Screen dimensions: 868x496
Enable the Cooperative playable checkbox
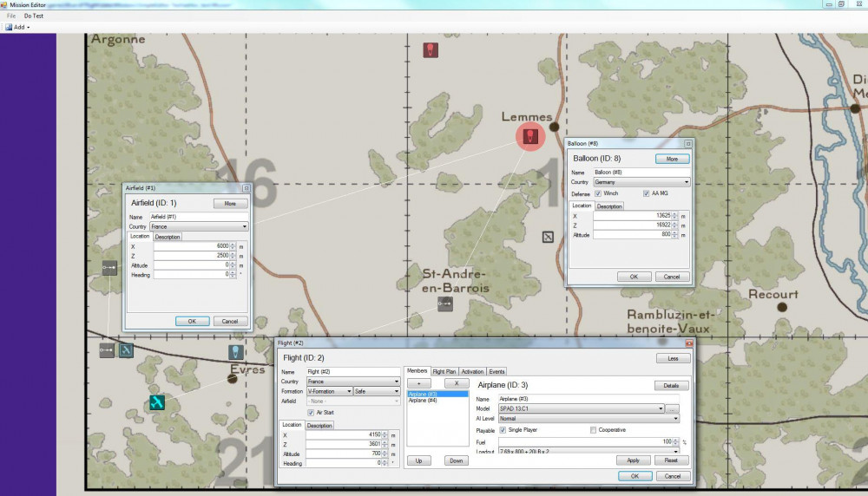click(x=593, y=430)
